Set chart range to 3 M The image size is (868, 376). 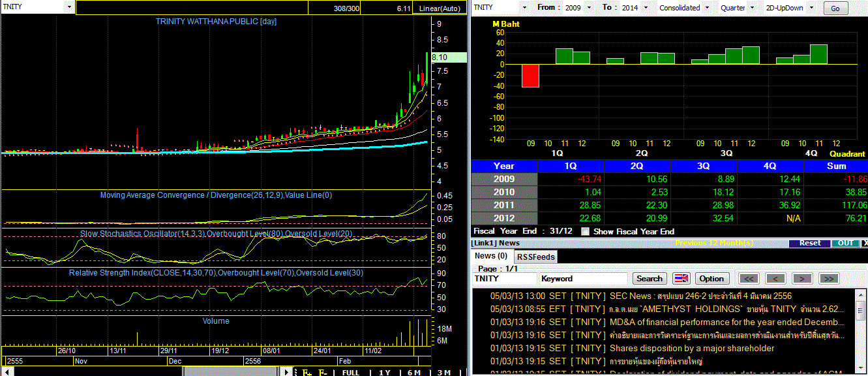(443, 372)
